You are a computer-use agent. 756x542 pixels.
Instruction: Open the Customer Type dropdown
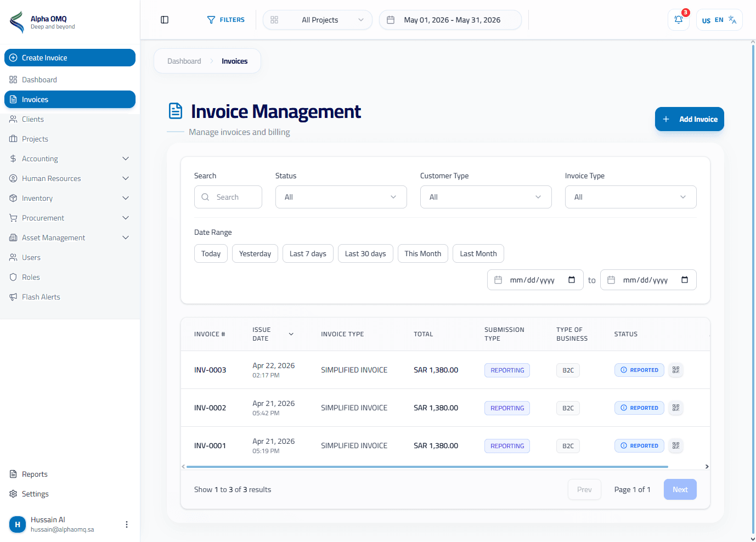pyautogui.click(x=486, y=197)
